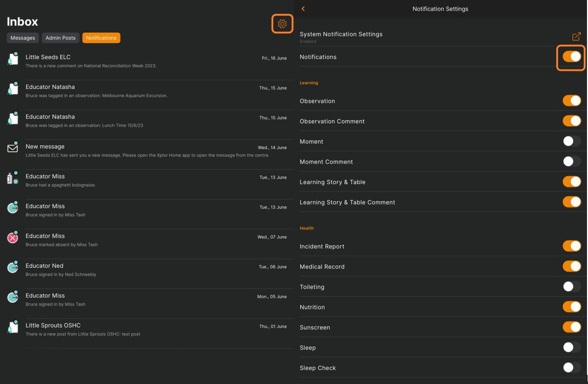The image size is (588, 384).
Task: Open notification settings gear icon
Action: tap(282, 24)
